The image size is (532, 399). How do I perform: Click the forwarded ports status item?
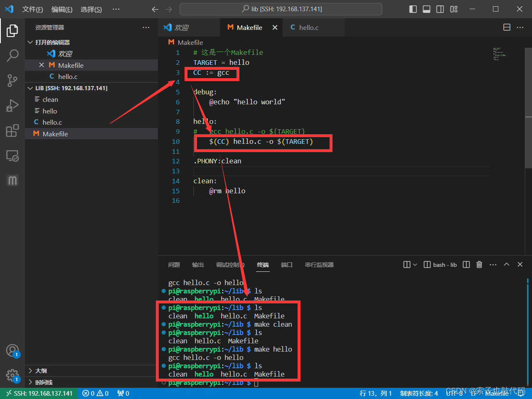(x=123, y=394)
